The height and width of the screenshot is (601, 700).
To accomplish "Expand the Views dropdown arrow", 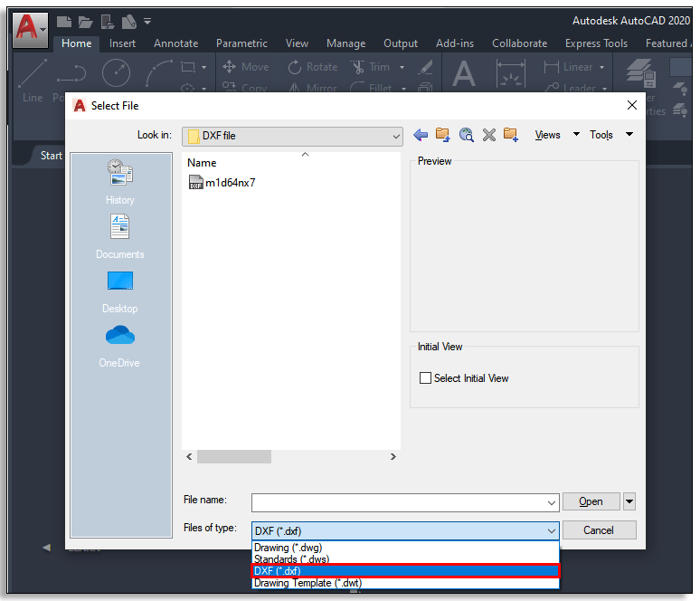I will coord(576,134).
